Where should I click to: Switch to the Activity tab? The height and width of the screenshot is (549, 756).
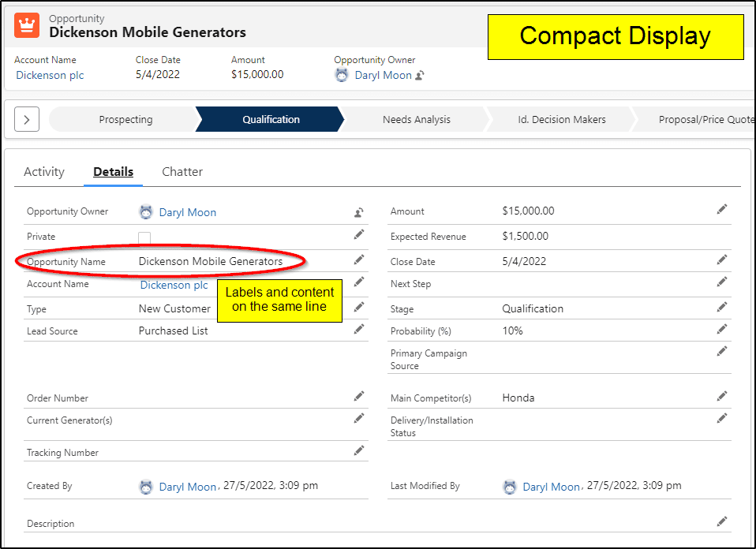(44, 172)
